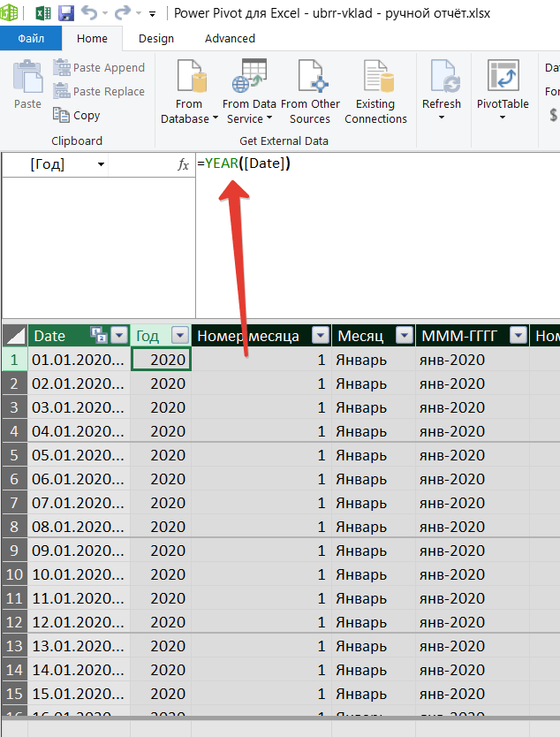This screenshot has height=737, width=560.
Task: Select row header number 10
Action: [14, 574]
